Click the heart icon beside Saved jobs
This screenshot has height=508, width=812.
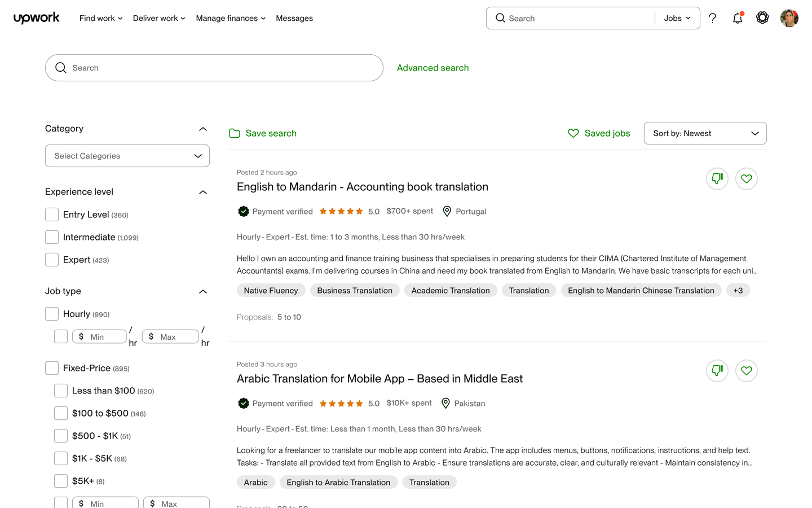[x=573, y=133]
